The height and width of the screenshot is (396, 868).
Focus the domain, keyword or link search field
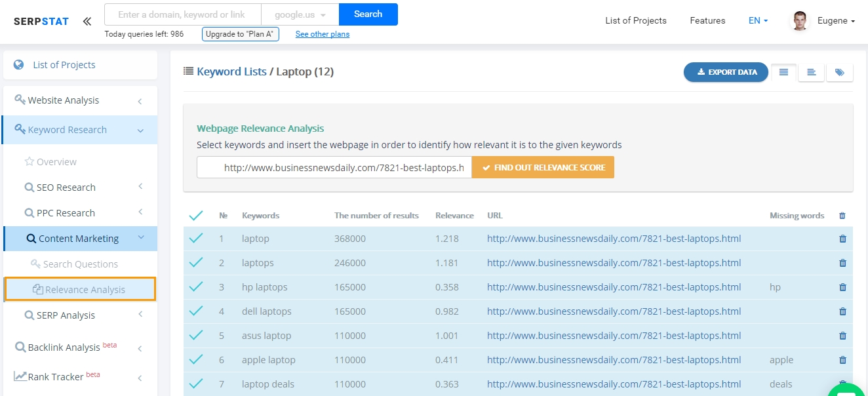183,14
